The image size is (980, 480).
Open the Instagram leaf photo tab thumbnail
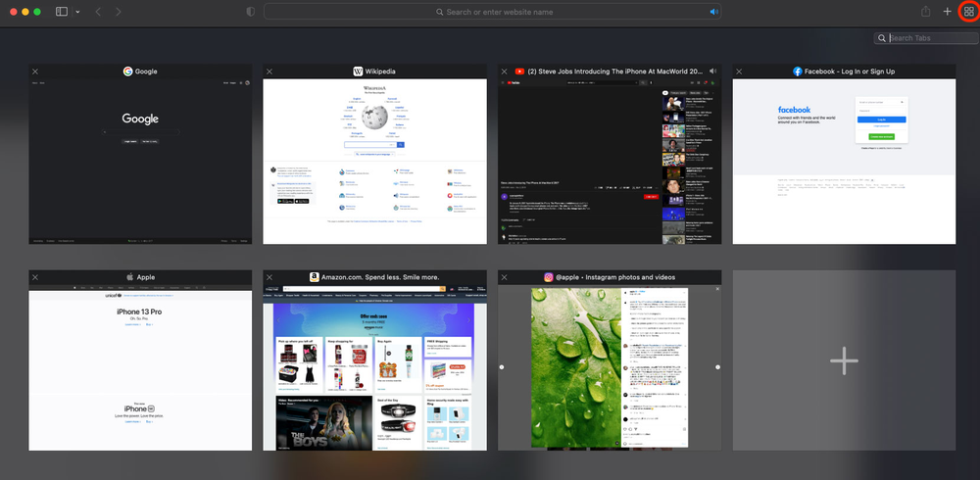(610, 367)
